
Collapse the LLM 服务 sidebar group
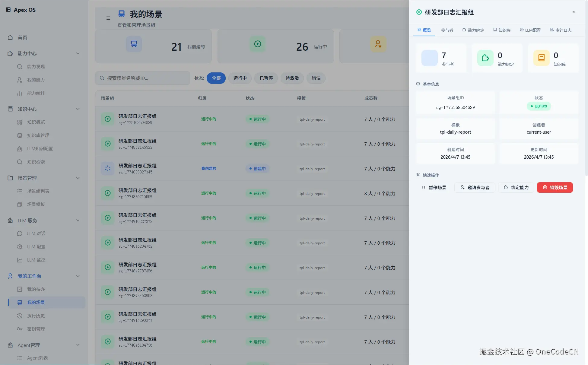point(78,220)
